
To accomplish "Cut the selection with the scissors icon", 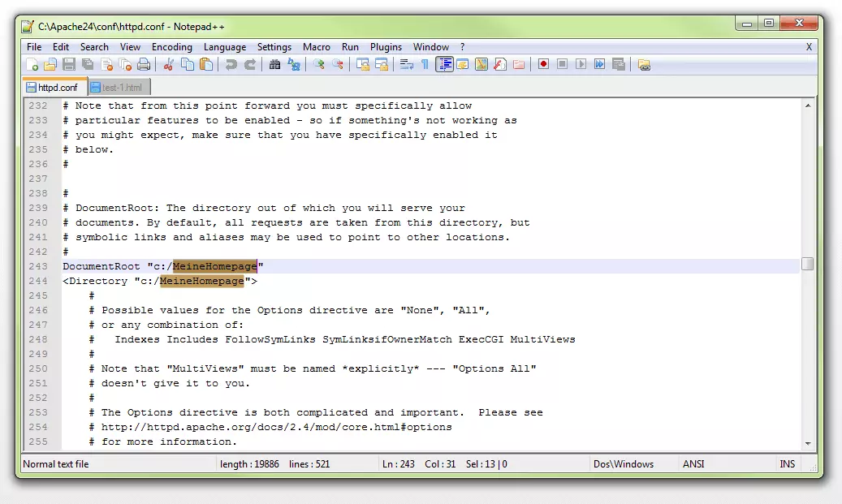I will coord(169,64).
